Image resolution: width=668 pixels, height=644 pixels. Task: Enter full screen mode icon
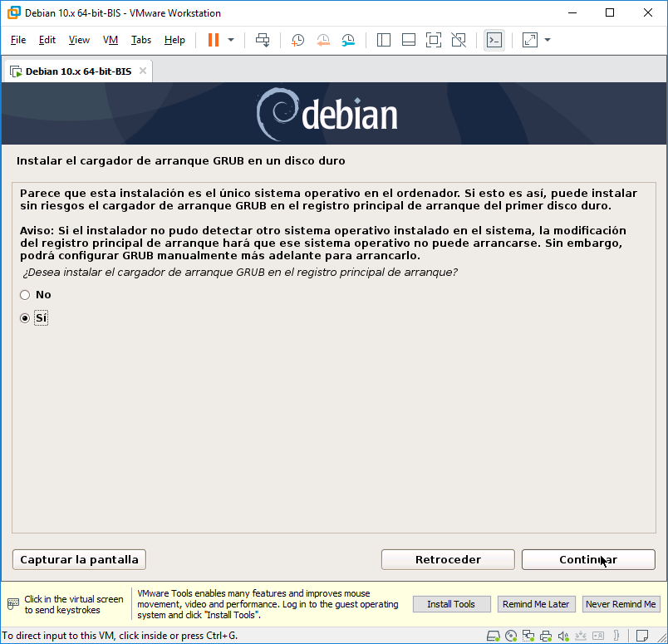[434, 40]
